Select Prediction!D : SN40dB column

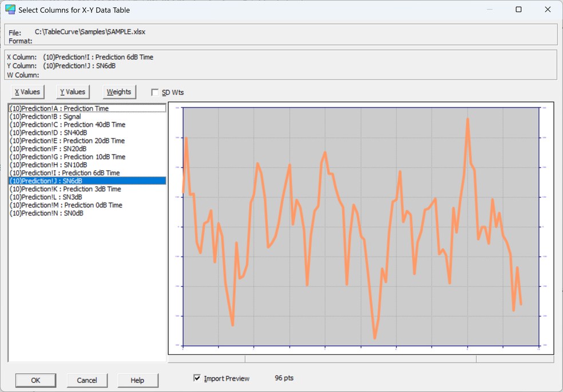tap(87, 133)
